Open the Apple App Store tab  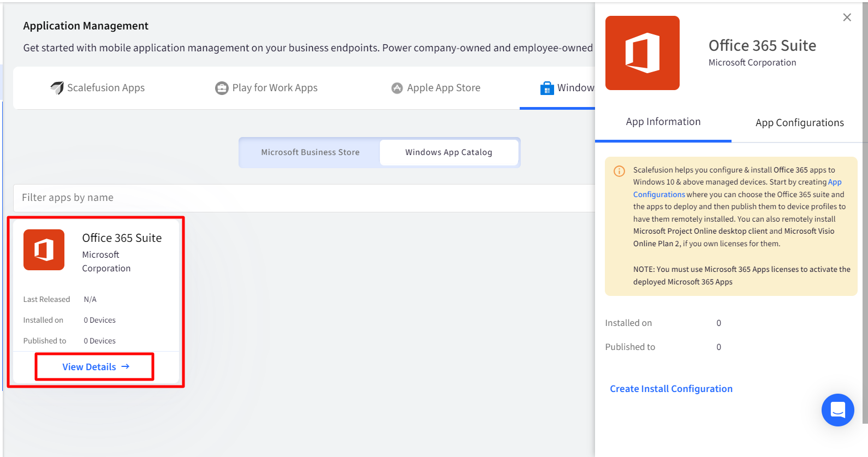coord(436,88)
